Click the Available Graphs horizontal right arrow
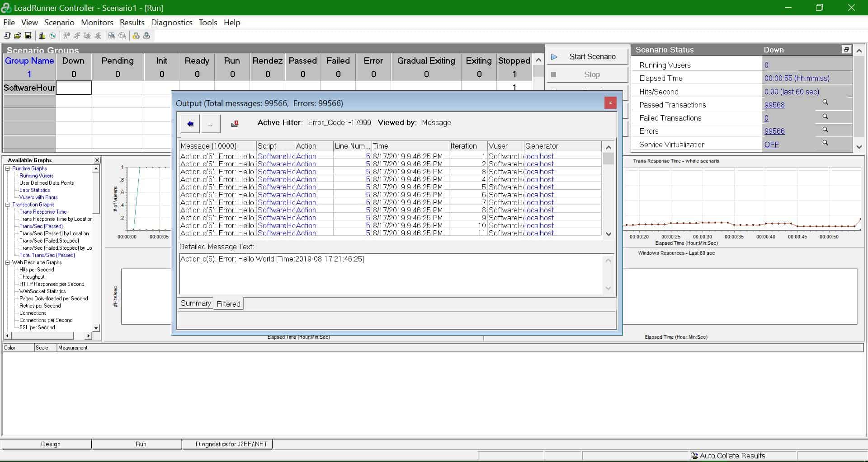 coord(88,336)
